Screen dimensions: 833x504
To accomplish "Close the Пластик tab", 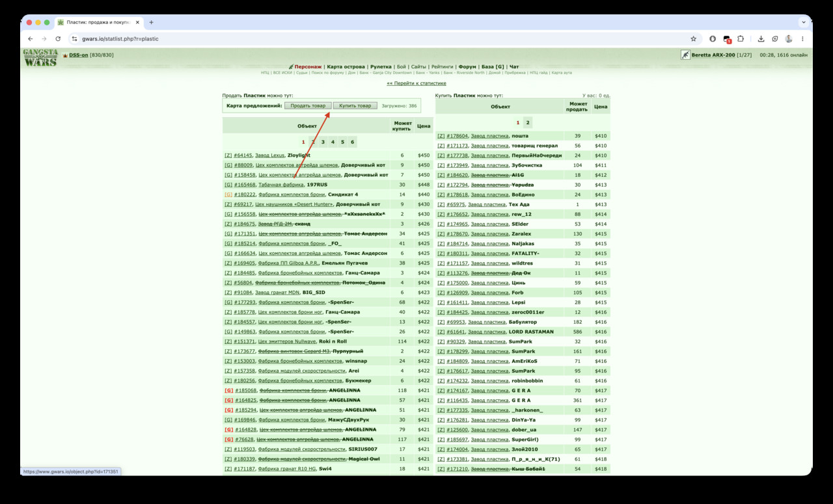I will click(137, 22).
